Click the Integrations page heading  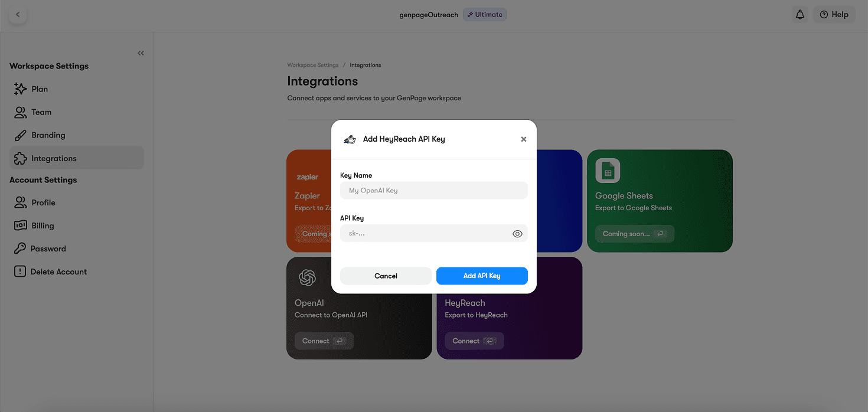click(x=322, y=81)
